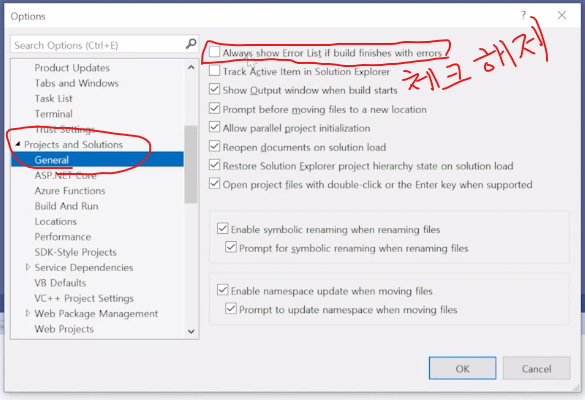The height and width of the screenshot is (400, 585).
Task: Open Tabs and Windows settings
Action: (76, 83)
